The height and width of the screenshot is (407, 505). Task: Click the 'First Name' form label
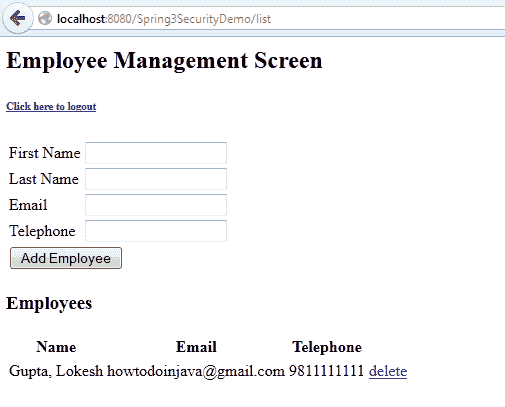click(x=45, y=153)
